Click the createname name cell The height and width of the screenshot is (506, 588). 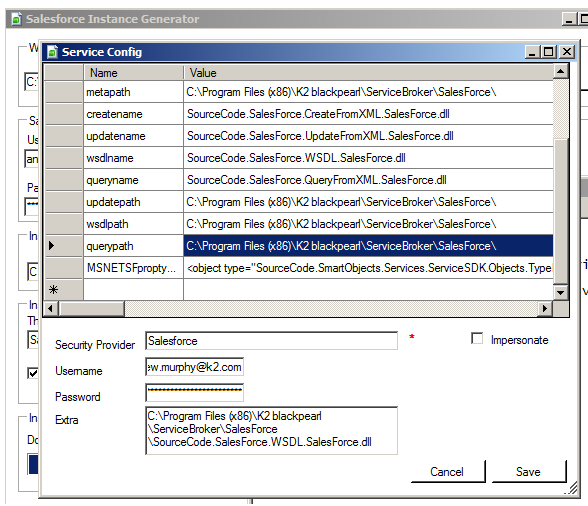tap(133, 114)
